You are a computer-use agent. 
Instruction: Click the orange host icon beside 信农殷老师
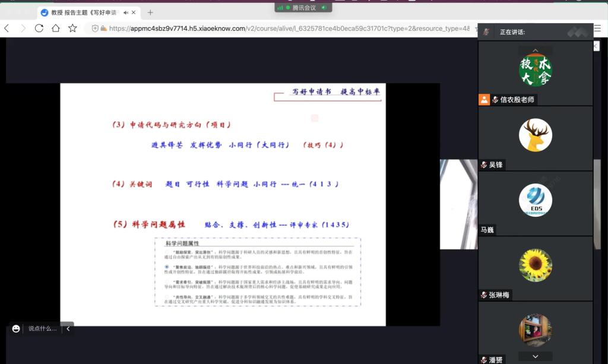(484, 100)
